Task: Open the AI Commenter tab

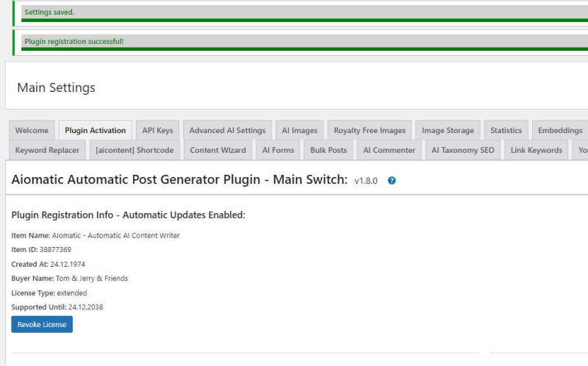Action: [x=390, y=150]
